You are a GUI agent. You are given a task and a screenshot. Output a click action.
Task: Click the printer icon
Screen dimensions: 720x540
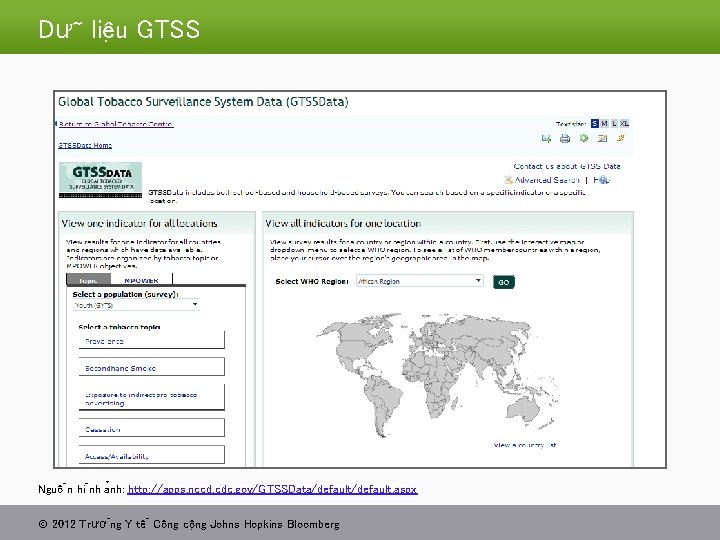click(565, 138)
